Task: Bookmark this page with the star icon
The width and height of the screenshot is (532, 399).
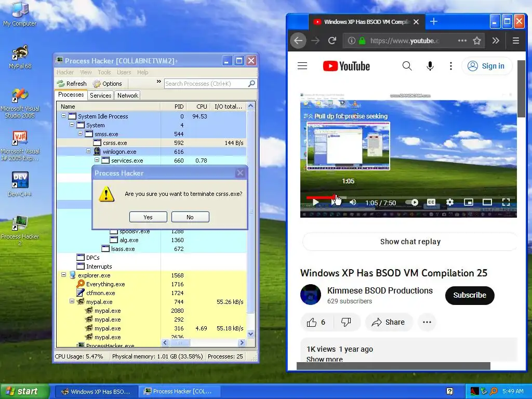Action: tap(477, 41)
